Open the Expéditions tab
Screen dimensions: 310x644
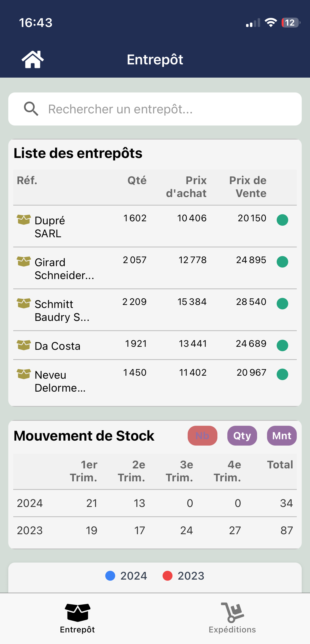[x=232, y=618]
